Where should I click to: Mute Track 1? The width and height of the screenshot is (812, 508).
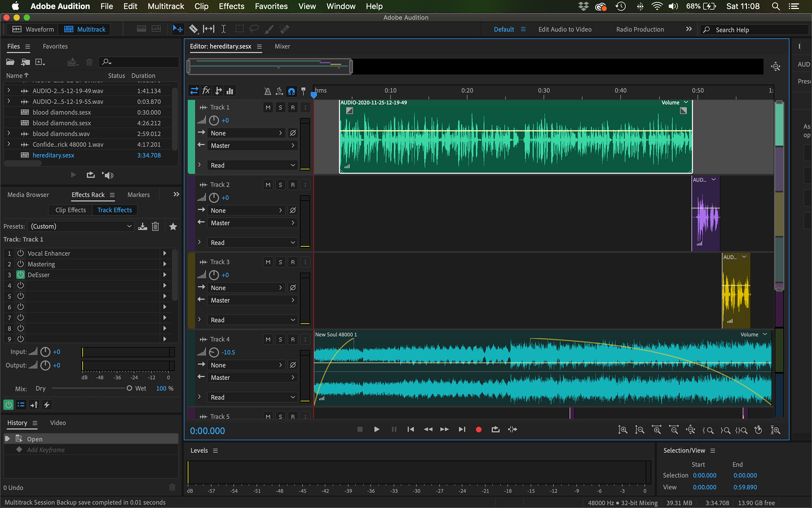[268, 108]
